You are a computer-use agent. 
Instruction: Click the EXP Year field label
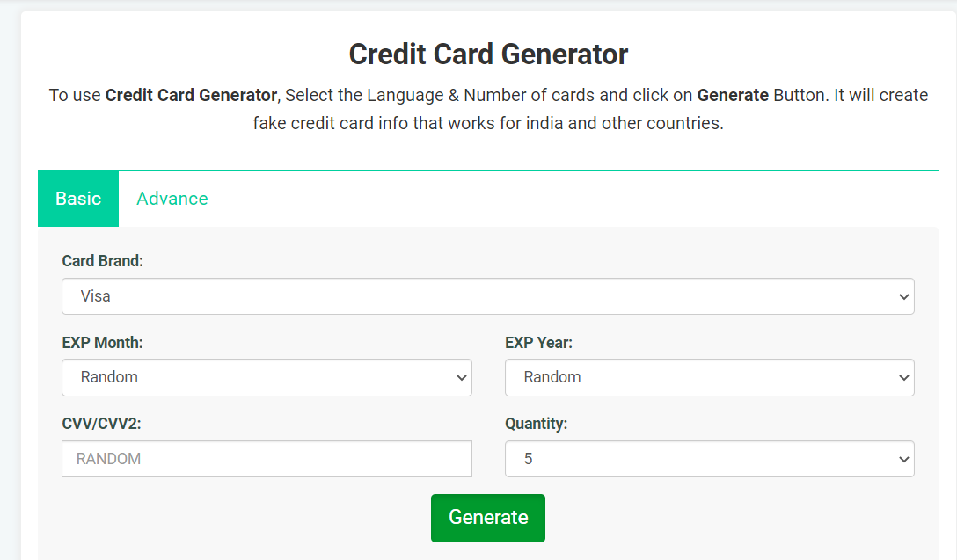[538, 343]
